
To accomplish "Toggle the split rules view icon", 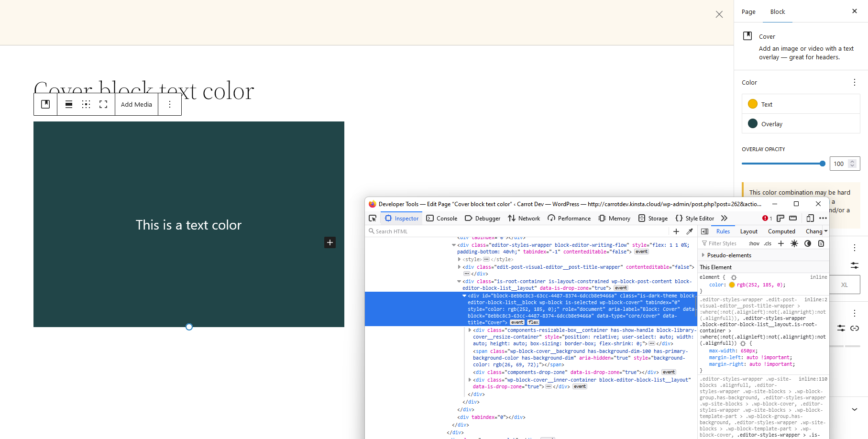I will 704,231.
